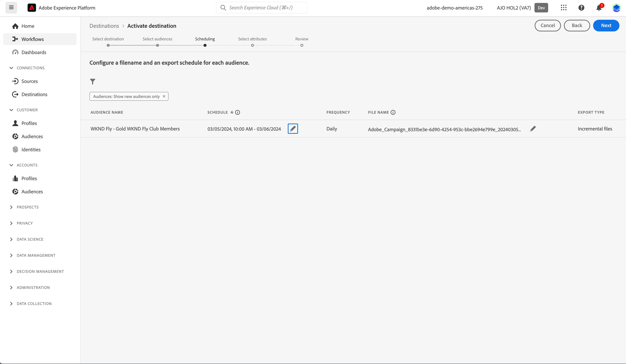Open Profiles under Accounts

coord(40,178)
